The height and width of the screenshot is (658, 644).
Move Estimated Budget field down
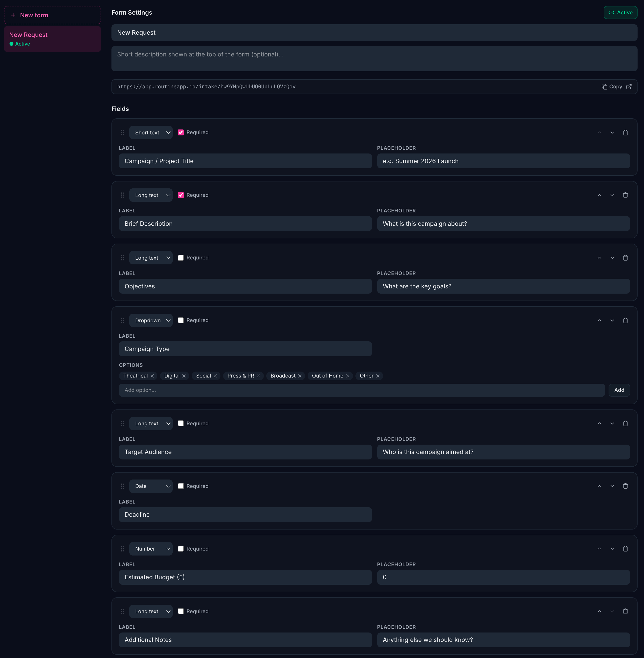612,548
